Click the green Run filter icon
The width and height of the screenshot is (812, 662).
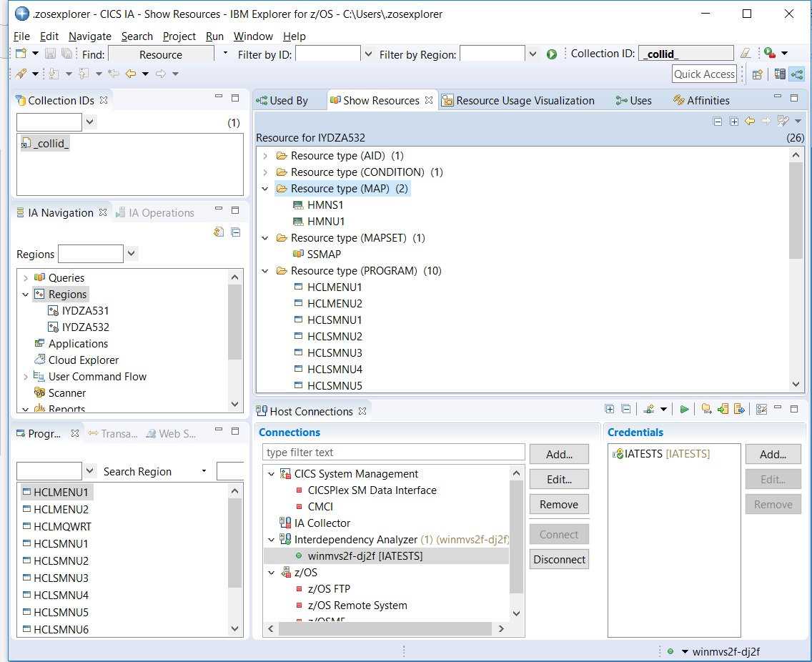pyautogui.click(x=552, y=54)
